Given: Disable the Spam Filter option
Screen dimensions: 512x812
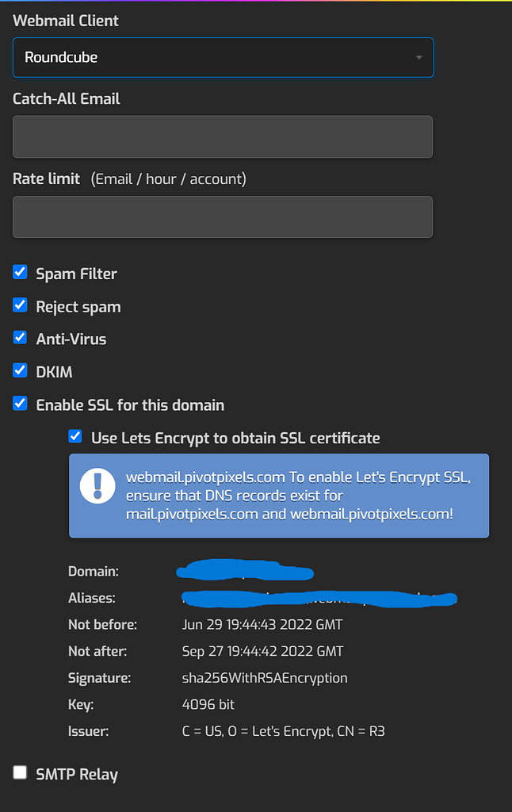Looking at the screenshot, I should point(20,272).
